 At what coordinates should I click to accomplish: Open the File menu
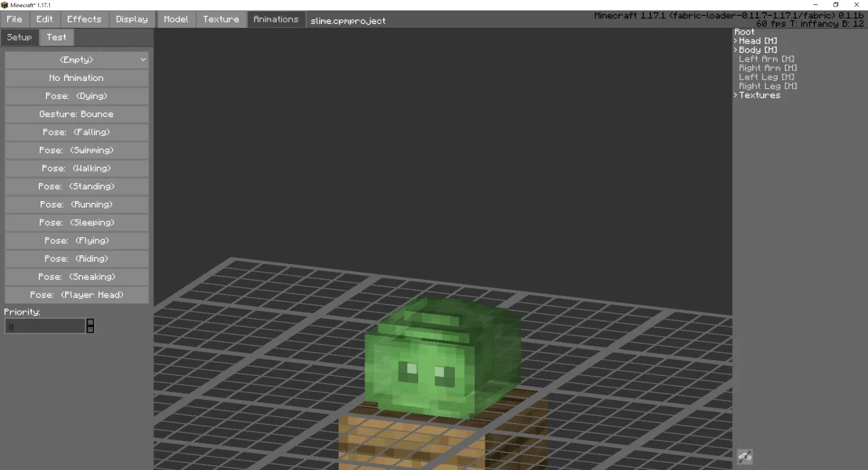(x=14, y=19)
